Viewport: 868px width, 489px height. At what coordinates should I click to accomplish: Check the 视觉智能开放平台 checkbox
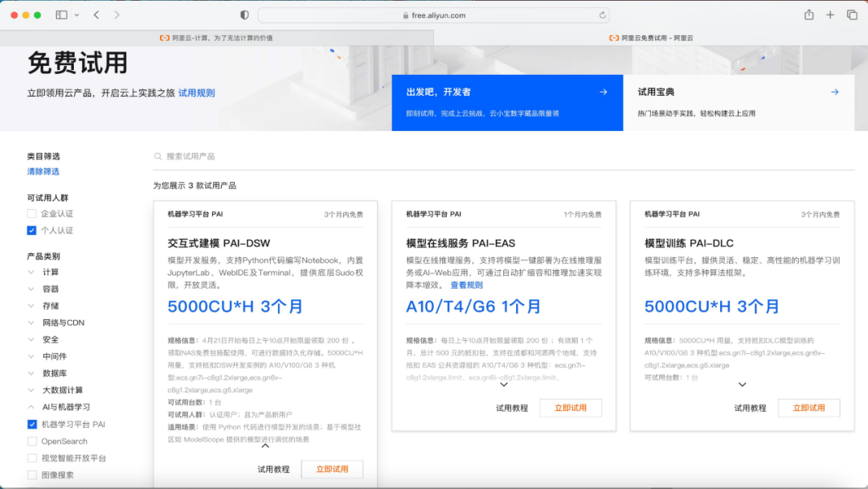click(x=32, y=458)
